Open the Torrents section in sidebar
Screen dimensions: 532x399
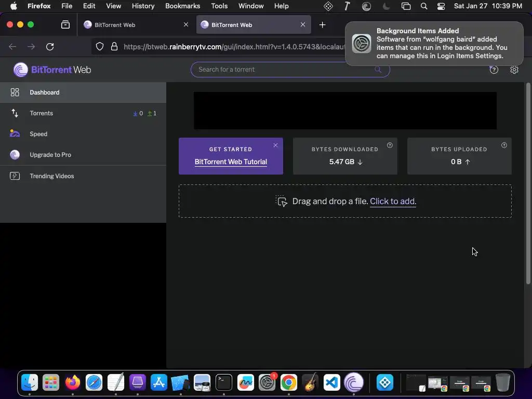point(83,113)
